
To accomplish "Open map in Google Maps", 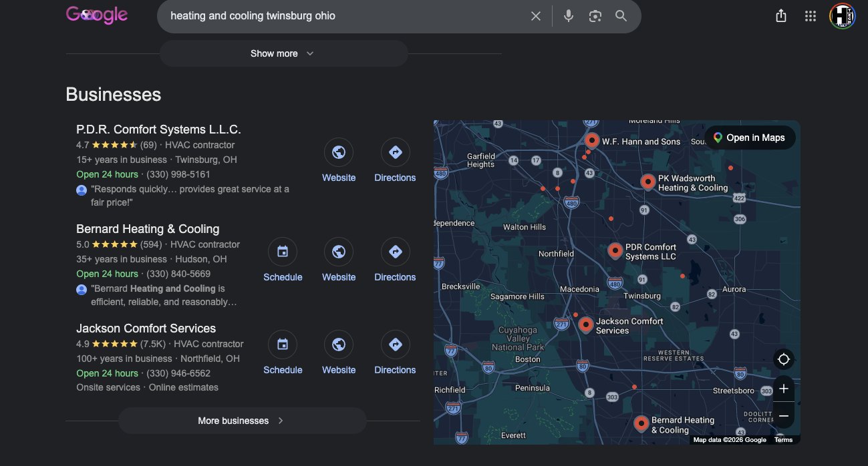I will 750,138.
